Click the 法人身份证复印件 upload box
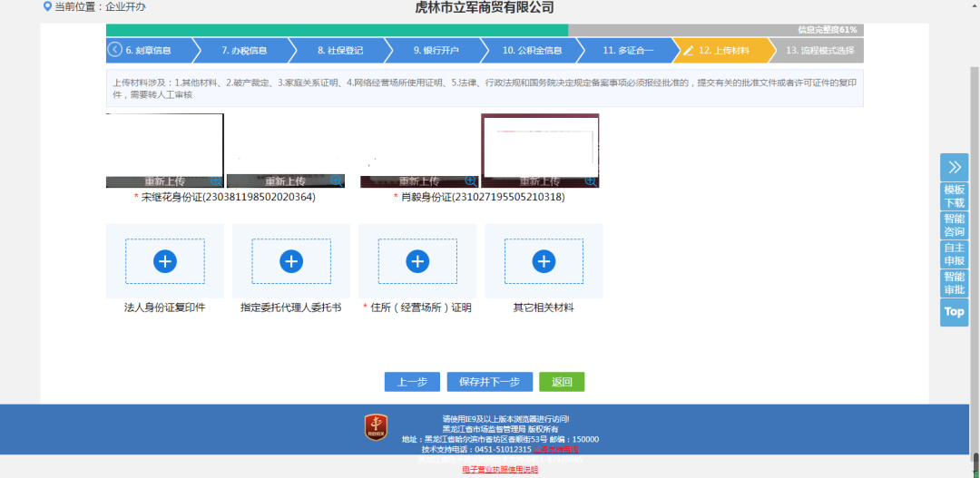The width and height of the screenshot is (980, 478). 165,261
